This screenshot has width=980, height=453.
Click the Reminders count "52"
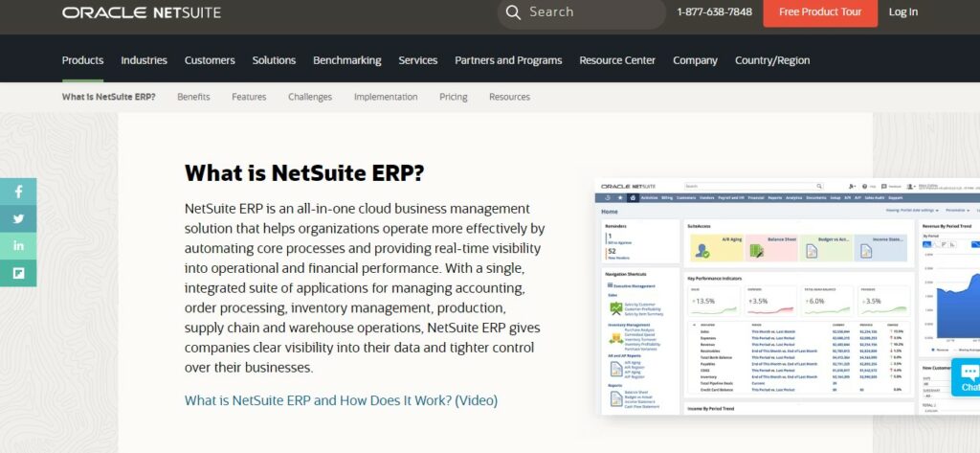point(612,251)
